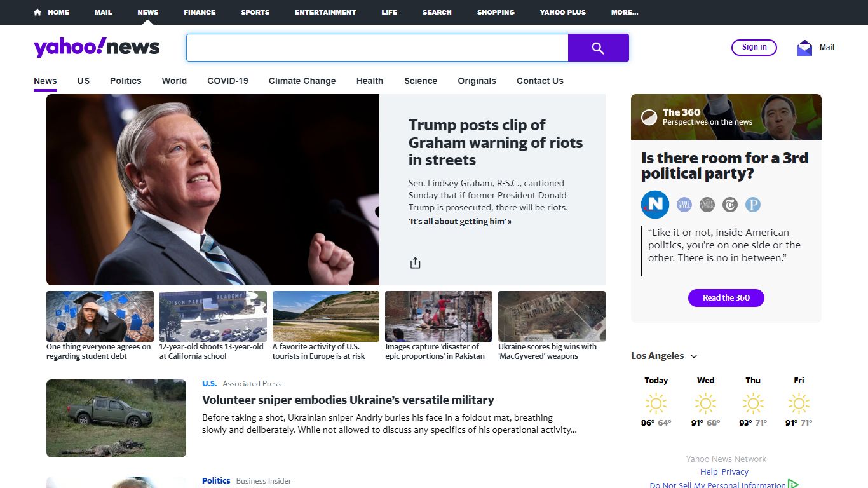This screenshot has height=488, width=868.
Task: Open "It's all about getting him" link
Action: pyautogui.click(x=460, y=221)
